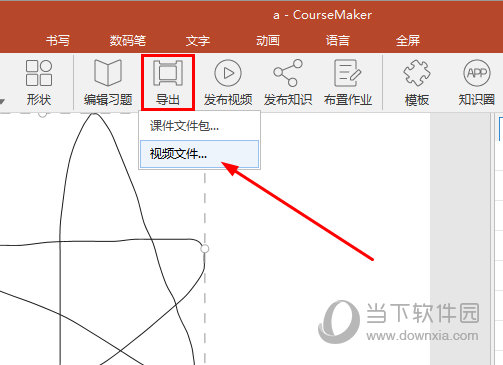Click the 发布知识 share icon
The height and width of the screenshot is (365, 503).
[x=288, y=73]
